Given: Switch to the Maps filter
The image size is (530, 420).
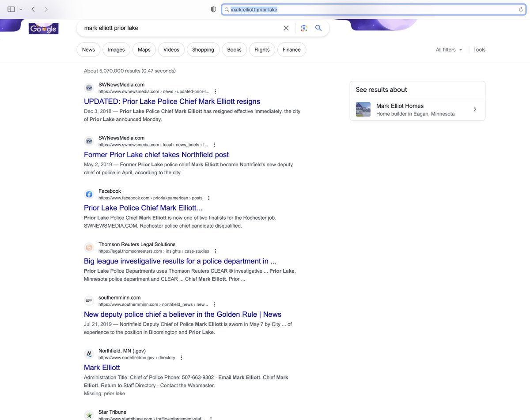Looking at the screenshot, I should 144,50.
